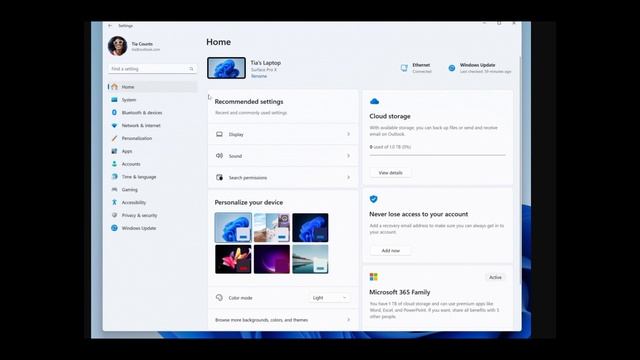Click the Windows Update sidebar icon
Screen dimensions: 640x360
pos(114,228)
